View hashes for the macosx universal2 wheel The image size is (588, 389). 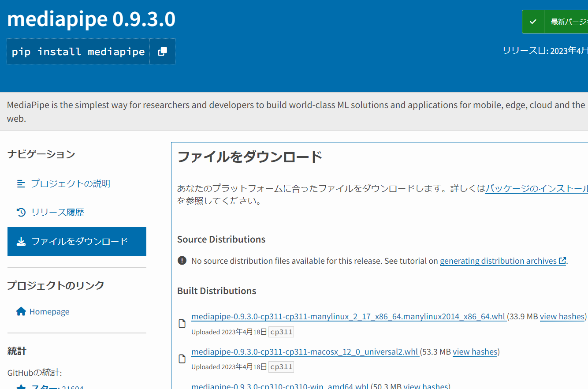[x=475, y=352]
